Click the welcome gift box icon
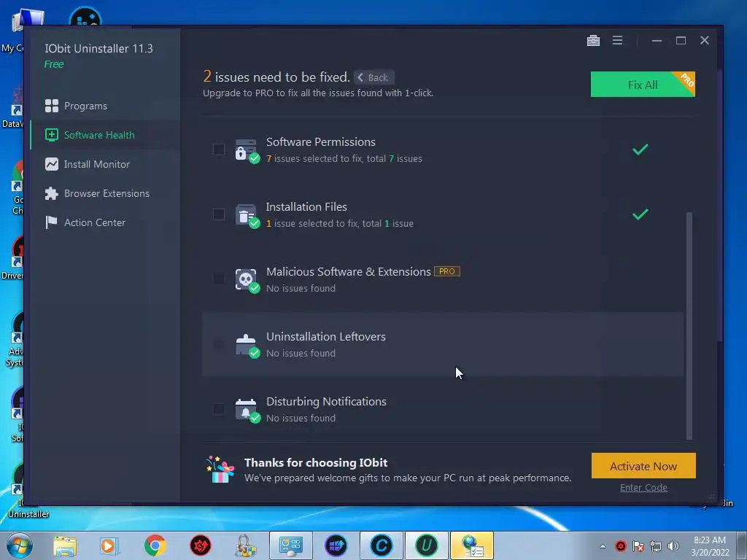The width and height of the screenshot is (747, 560). [220, 470]
